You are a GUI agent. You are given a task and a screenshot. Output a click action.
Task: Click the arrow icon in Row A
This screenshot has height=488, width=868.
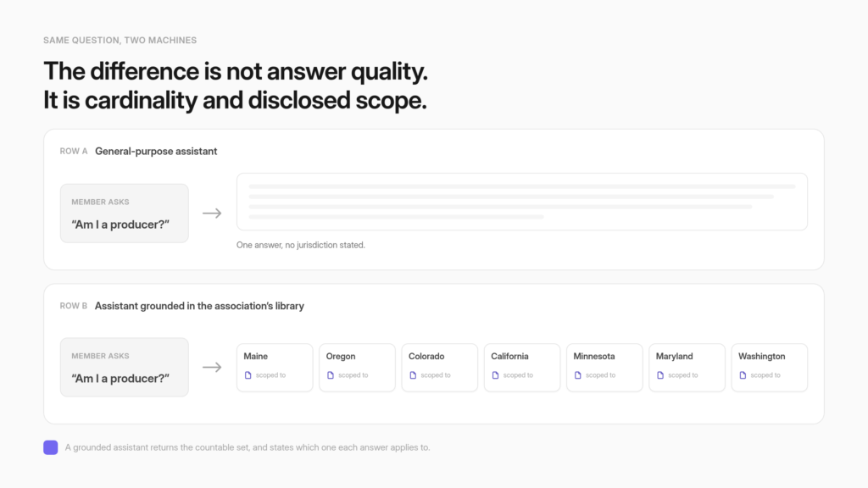point(212,213)
